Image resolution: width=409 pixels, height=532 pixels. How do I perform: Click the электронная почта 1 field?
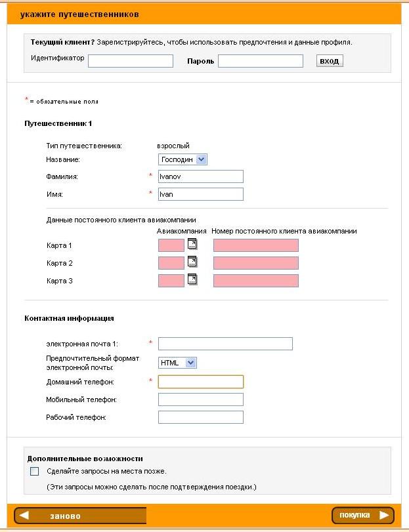pyautogui.click(x=225, y=344)
